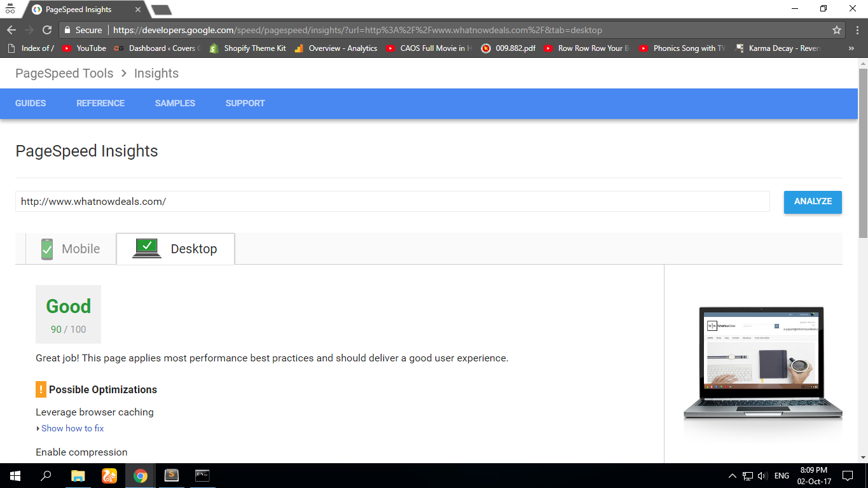The image size is (868, 488).
Task: Open the SAMPLES menu item
Action: click(x=175, y=103)
